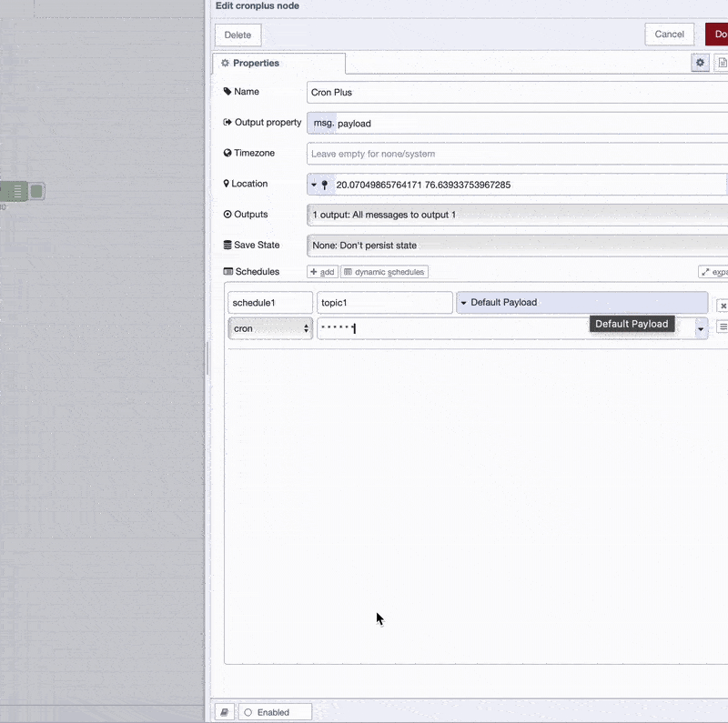This screenshot has height=723, width=728.
Task: Delete the cronplus node
Action: pos(238,34)
